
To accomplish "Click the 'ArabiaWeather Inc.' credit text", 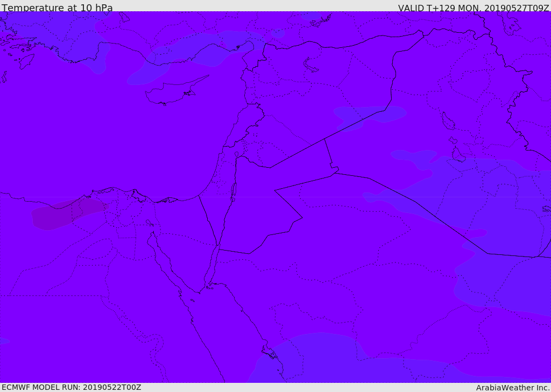I will tap(513, 388).
